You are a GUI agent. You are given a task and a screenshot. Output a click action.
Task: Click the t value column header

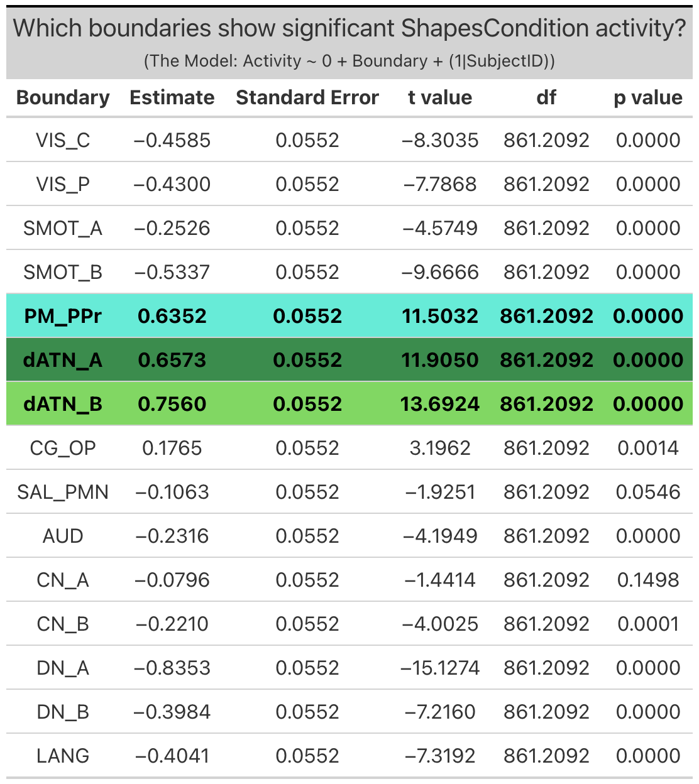tap(440, 97)
